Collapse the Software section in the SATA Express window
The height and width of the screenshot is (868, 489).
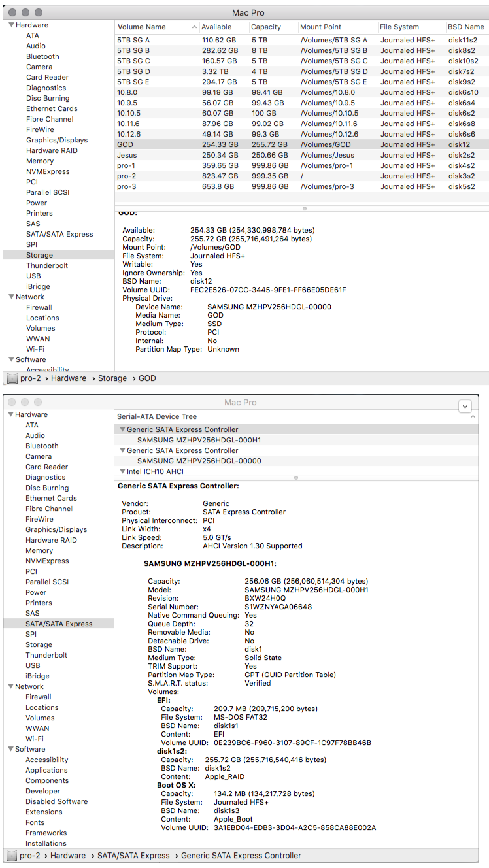pyautogui.click(x=10, y=749)
